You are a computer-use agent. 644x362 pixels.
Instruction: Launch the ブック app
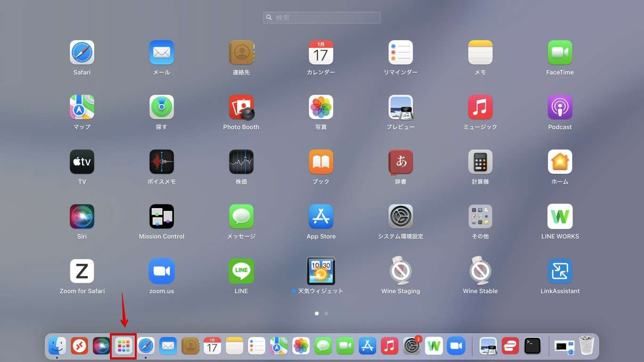pos(321,162)
